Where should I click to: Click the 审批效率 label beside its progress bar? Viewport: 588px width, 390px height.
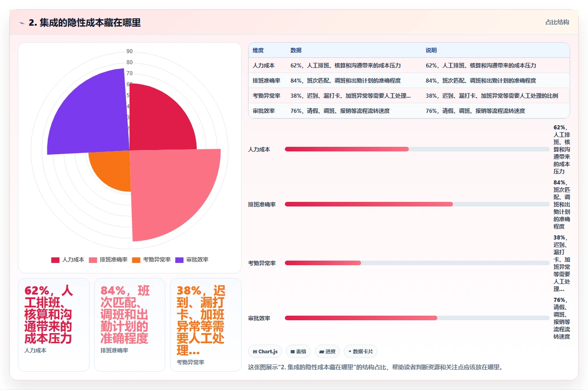pos(259,318)
